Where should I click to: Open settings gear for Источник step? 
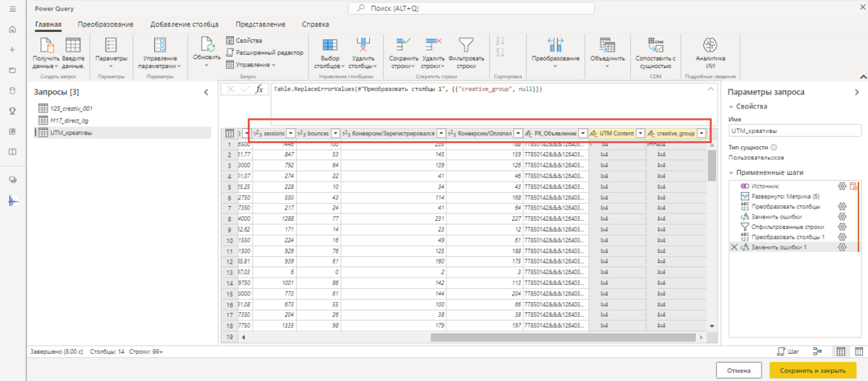pos(841,187)
